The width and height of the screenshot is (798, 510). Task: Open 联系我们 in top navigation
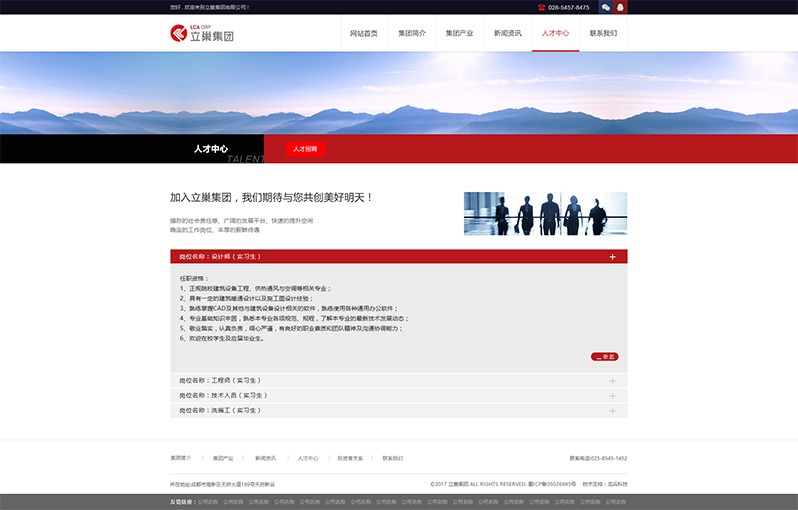coord(603,33)
